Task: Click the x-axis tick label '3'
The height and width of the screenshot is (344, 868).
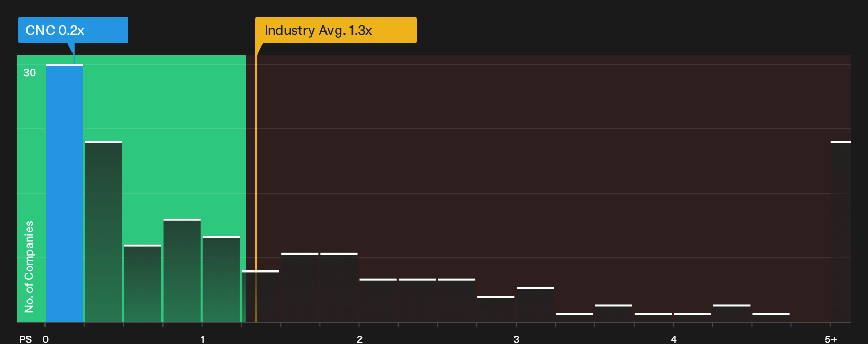Action: (516, 339)
